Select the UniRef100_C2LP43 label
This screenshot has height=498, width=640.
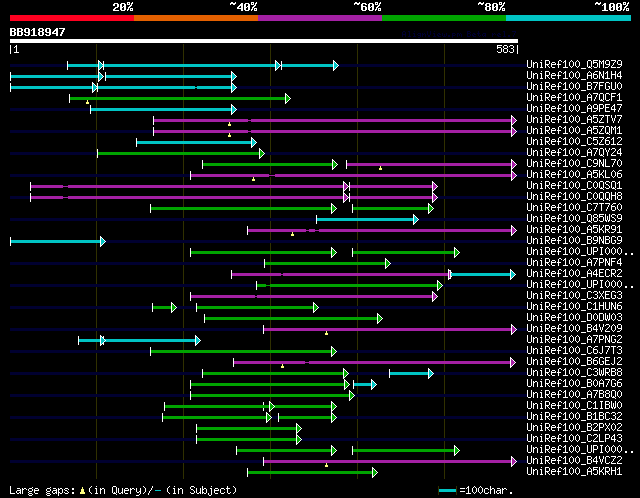(x=574, y=439)
